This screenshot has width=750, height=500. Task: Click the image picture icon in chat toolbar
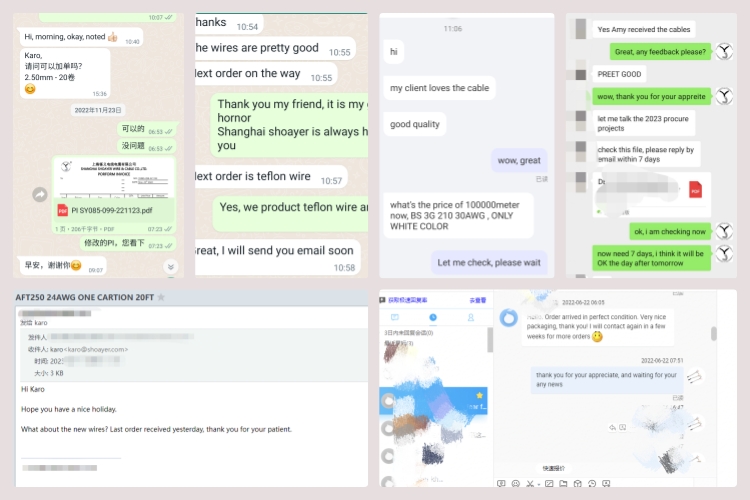click(549, 484)
